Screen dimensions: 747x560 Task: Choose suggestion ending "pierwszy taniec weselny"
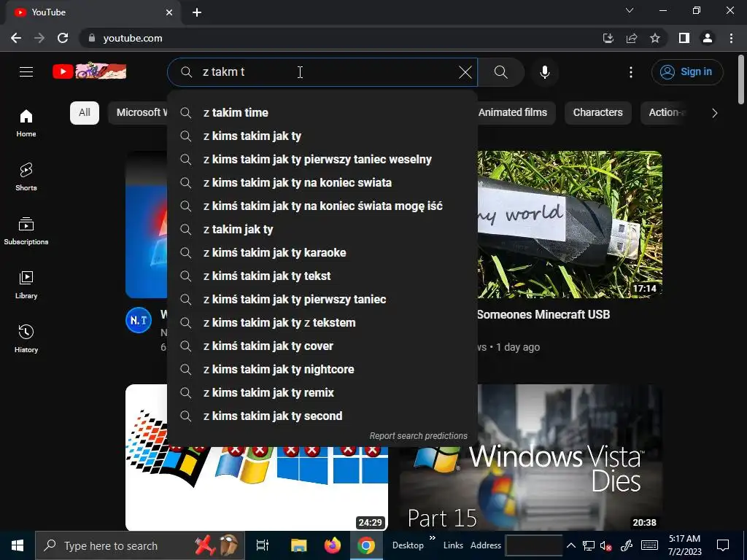[322, 160]
